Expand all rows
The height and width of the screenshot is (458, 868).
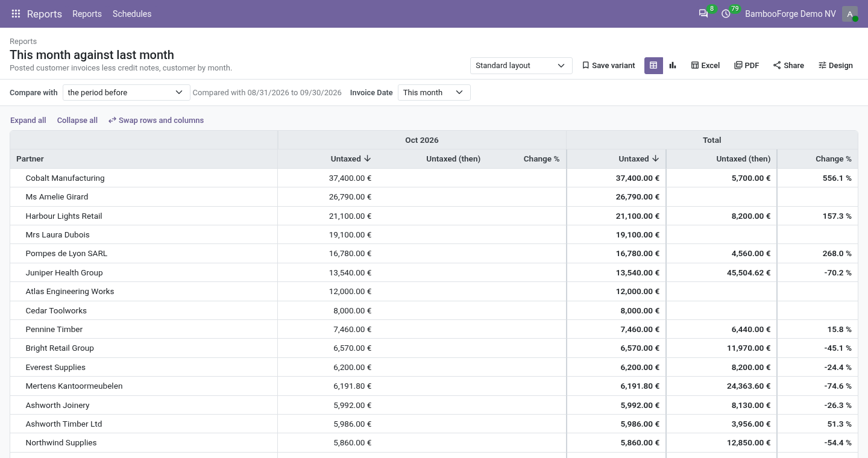tap(28, 121)
